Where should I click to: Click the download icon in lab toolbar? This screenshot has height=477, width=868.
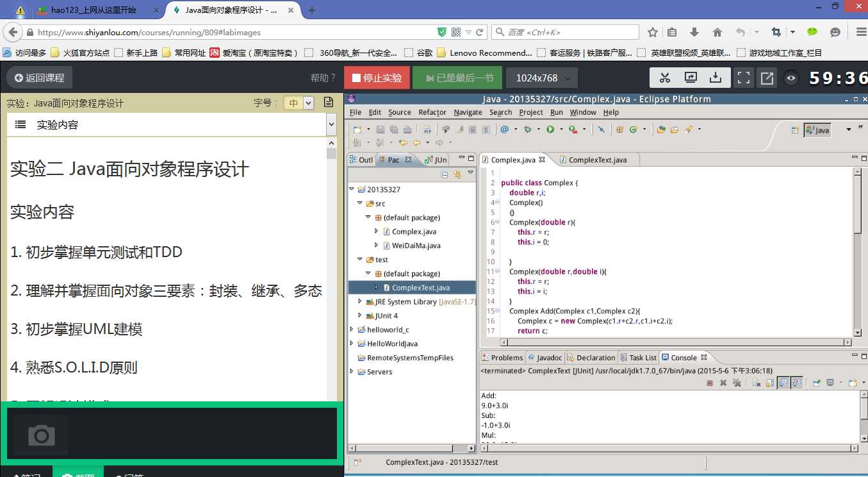coord(716,78)
